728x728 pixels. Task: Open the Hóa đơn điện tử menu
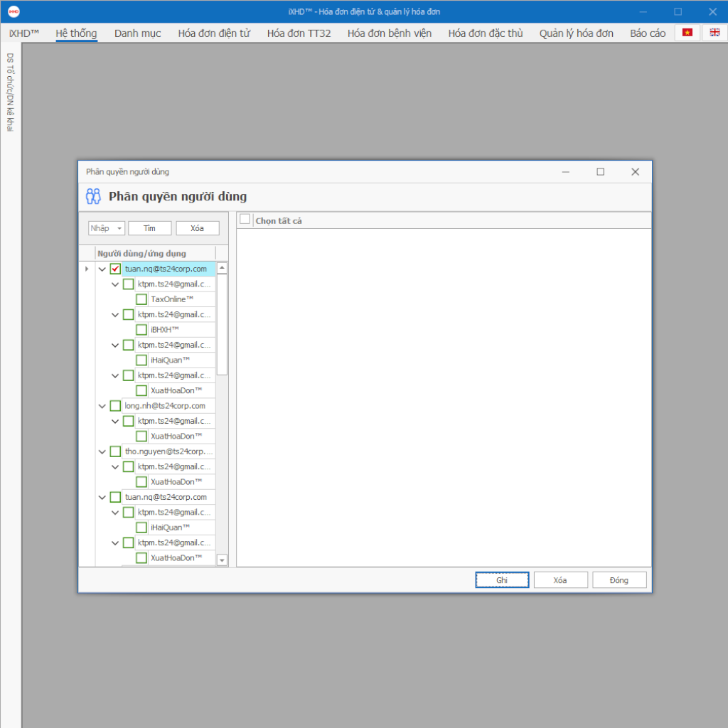(214, 33)
